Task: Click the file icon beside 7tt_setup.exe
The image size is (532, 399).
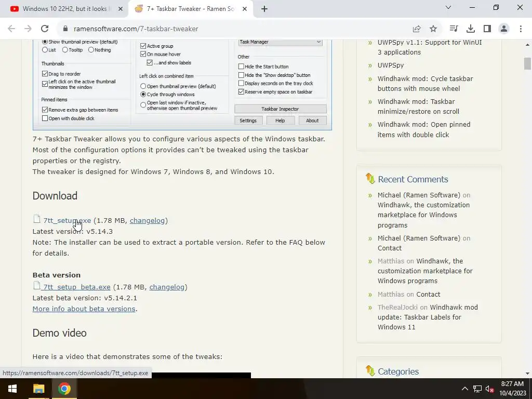Action: click(x=37, y=219)
